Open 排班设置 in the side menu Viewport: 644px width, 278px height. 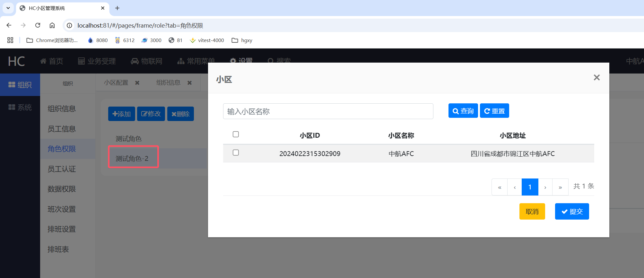coord(62,229)
